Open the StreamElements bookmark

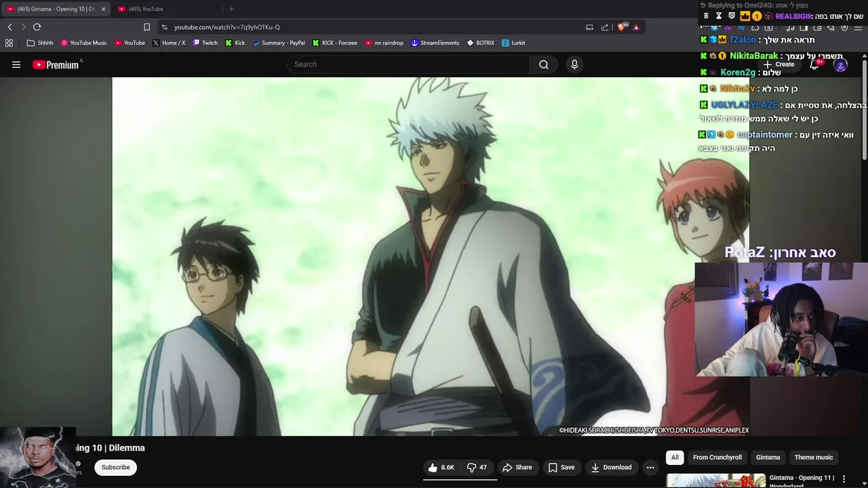[x=435, y=43]
